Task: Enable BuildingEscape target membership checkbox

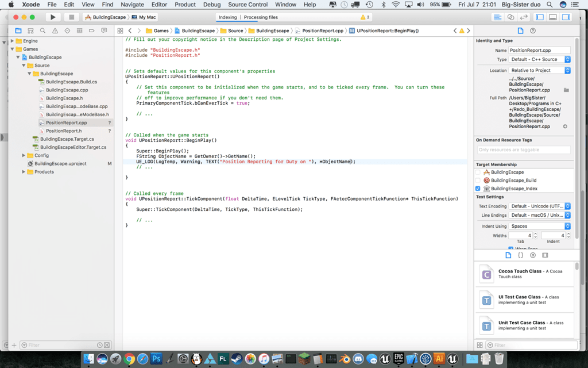Action: click(478, 172)
